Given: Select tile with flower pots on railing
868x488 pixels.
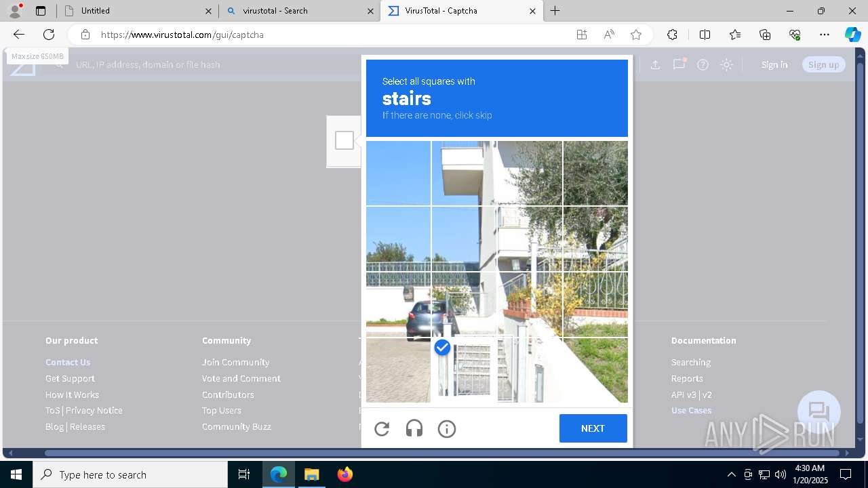Looking at the screenshot, I should coord(530,305).
